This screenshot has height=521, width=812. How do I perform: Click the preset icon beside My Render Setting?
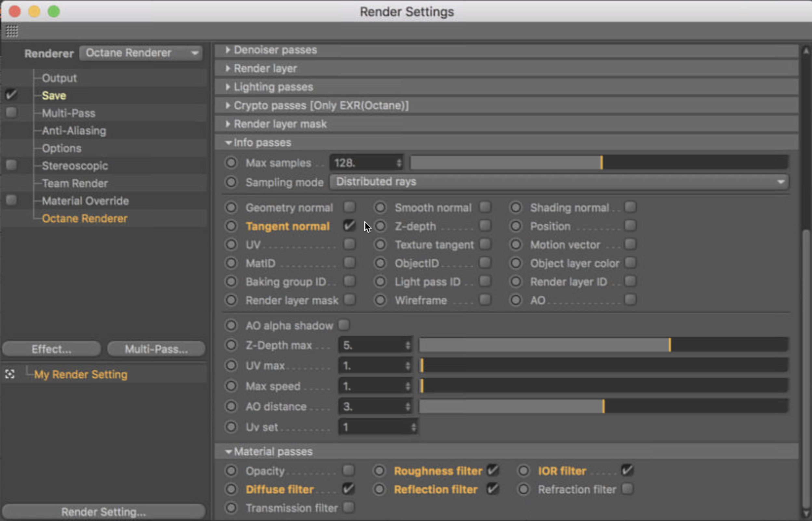pyautogui.click(x=10, y=374)
